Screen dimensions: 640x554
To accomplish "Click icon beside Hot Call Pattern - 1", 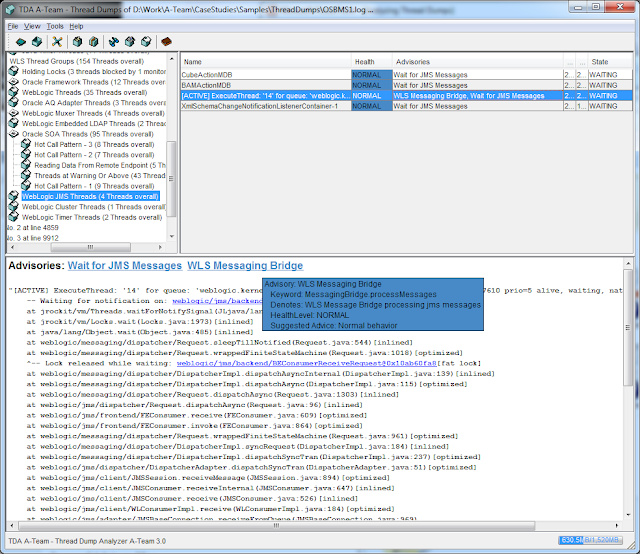I will click(26, 186).
